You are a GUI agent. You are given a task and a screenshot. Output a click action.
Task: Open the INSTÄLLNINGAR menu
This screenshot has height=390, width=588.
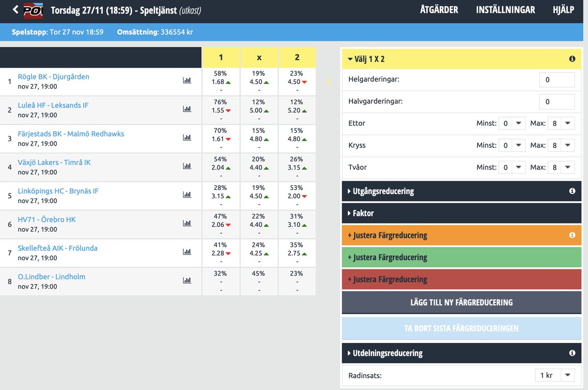point(505,10)
